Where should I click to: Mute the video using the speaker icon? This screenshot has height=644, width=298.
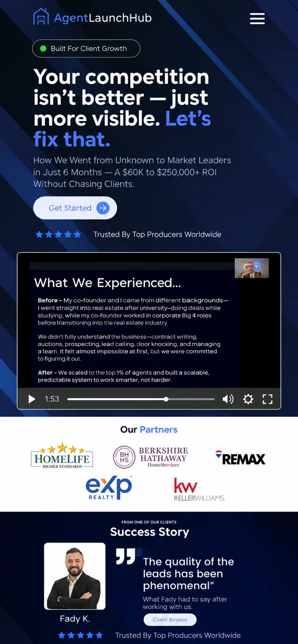[x=228, y=399]
